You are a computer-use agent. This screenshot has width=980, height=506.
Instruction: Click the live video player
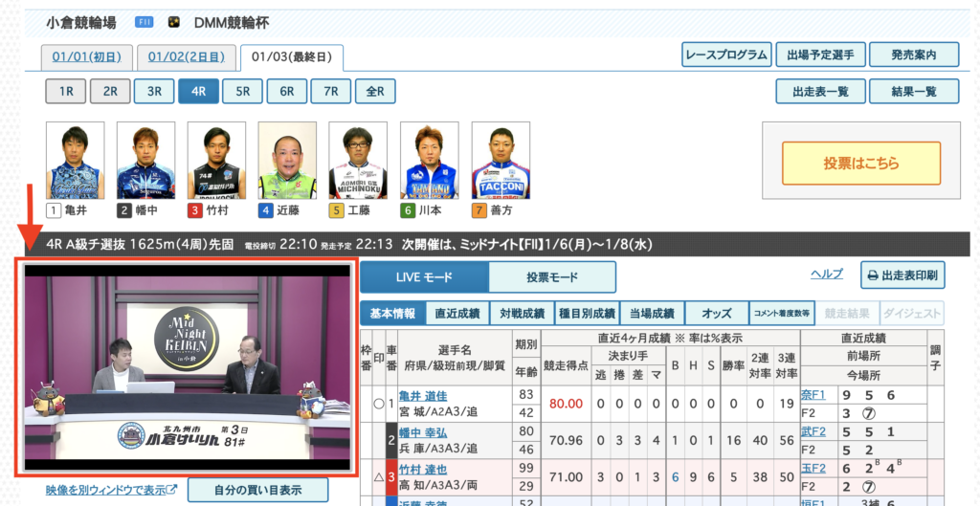(187, 367)
